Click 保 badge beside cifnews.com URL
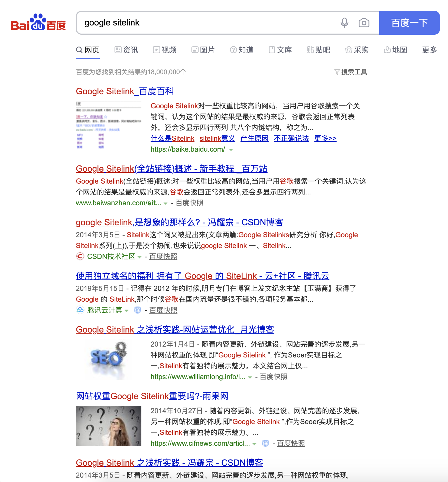 click(x=265, y=443)
